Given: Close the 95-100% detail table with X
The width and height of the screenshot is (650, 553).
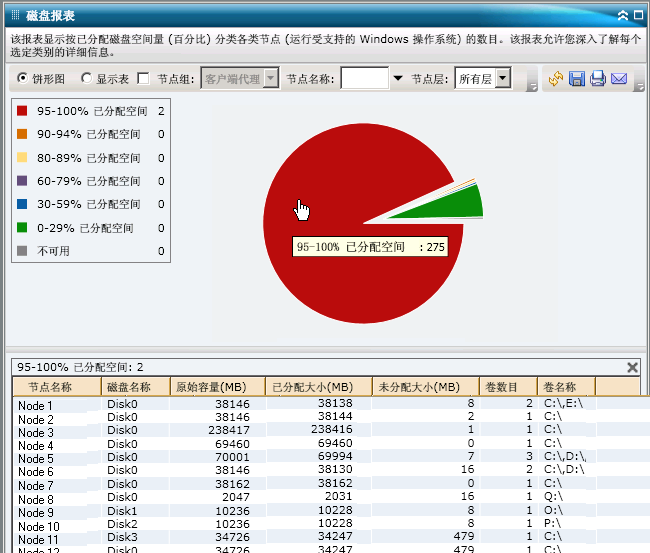Looking at the screenshot, I should point(632,367).
